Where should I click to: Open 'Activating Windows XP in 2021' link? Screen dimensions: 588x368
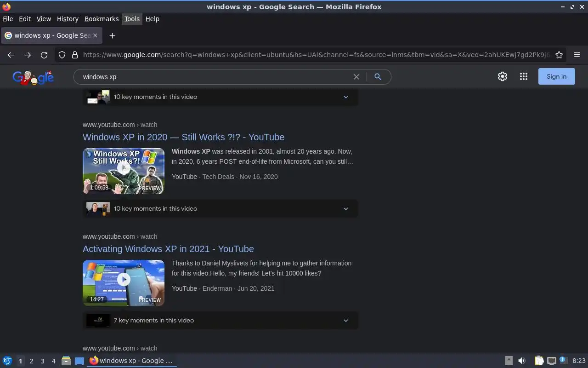coord(168,249)
